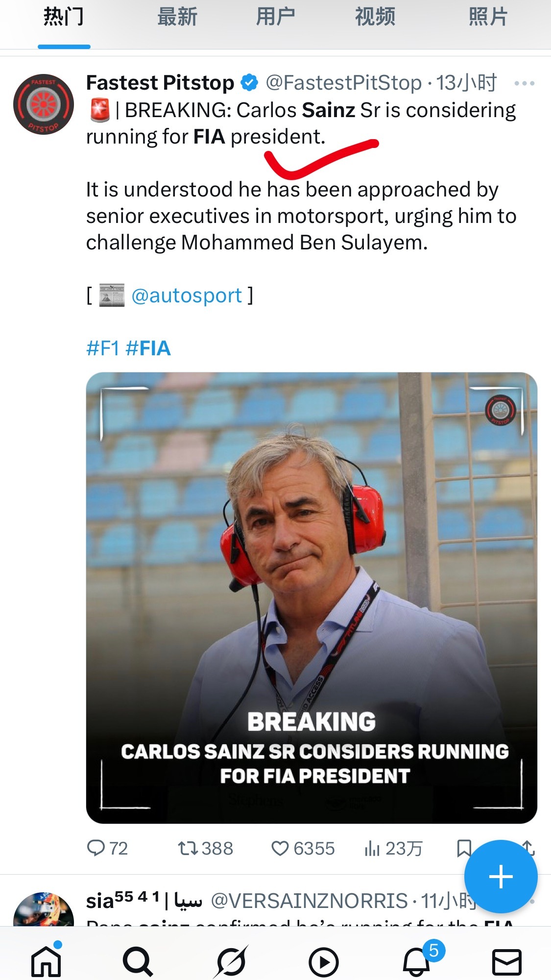Retweet the Fastest Pitstop post
The height and width of the screenshot is (980, 551).
pyautogui.click(x=205, y=848)
